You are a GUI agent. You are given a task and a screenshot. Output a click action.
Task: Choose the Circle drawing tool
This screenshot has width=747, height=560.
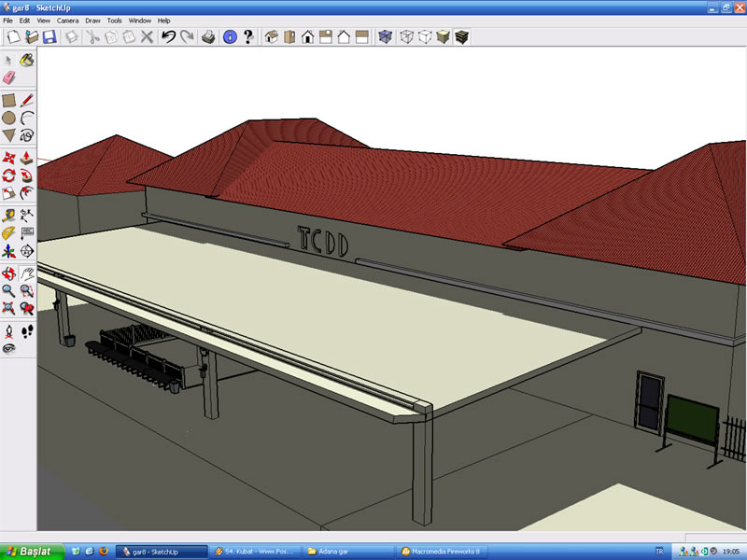[8, 118]
